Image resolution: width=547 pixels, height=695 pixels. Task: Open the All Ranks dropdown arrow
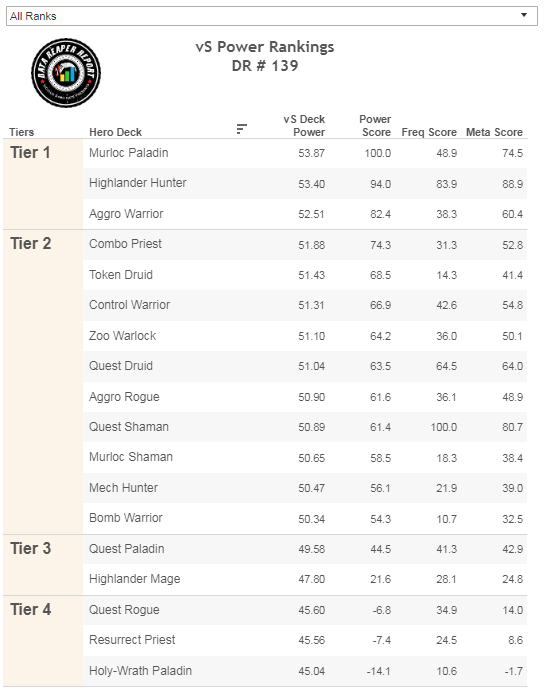524,15
